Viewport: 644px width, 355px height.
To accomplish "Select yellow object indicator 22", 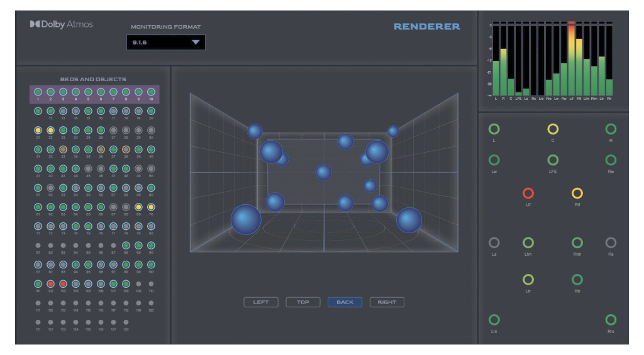I will (50, 131).
